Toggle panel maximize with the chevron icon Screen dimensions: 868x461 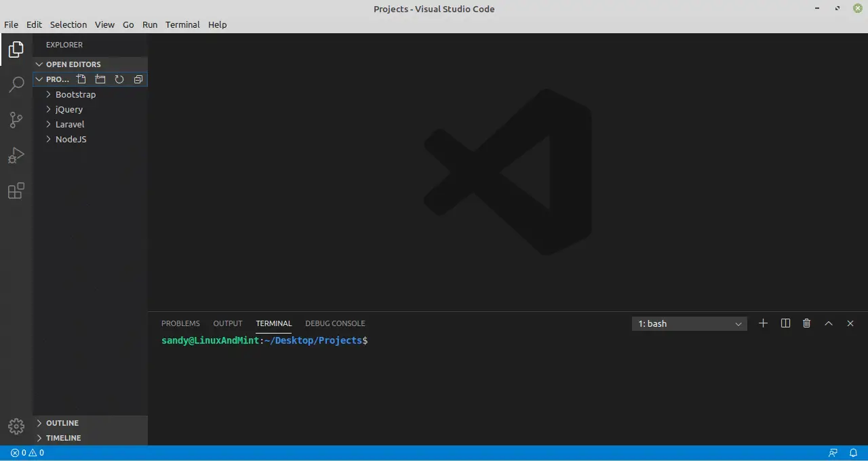[828, 323]
